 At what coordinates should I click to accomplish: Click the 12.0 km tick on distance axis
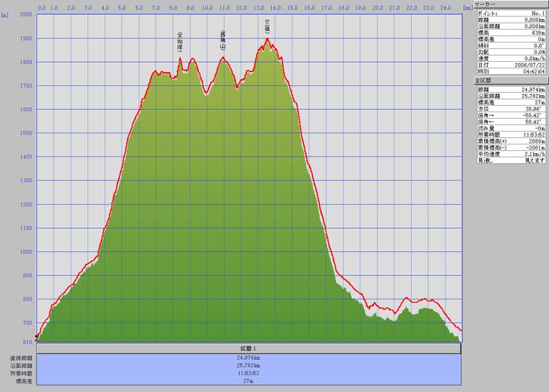point(241,8)
